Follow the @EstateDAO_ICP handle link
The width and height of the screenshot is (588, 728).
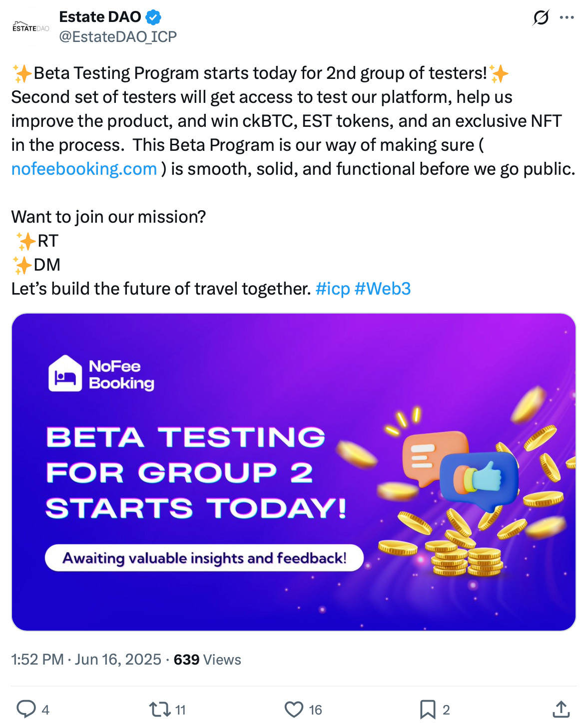(x=118, y=36)
